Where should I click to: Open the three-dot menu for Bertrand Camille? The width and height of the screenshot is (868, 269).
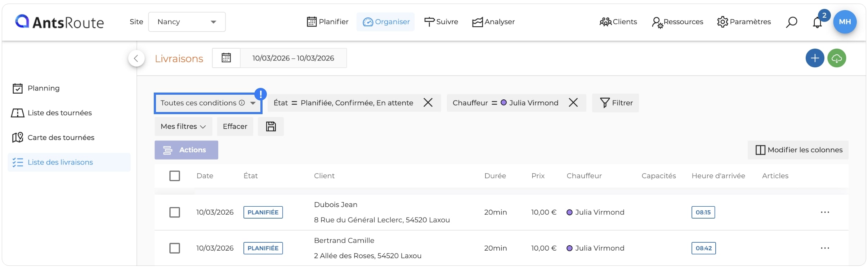tap(825, 248)
